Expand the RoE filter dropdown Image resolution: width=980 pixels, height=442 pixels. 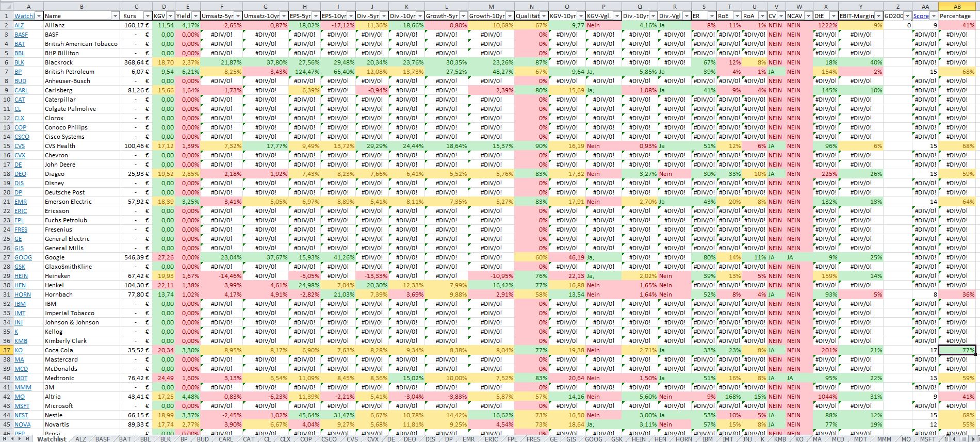click(737, 16)
